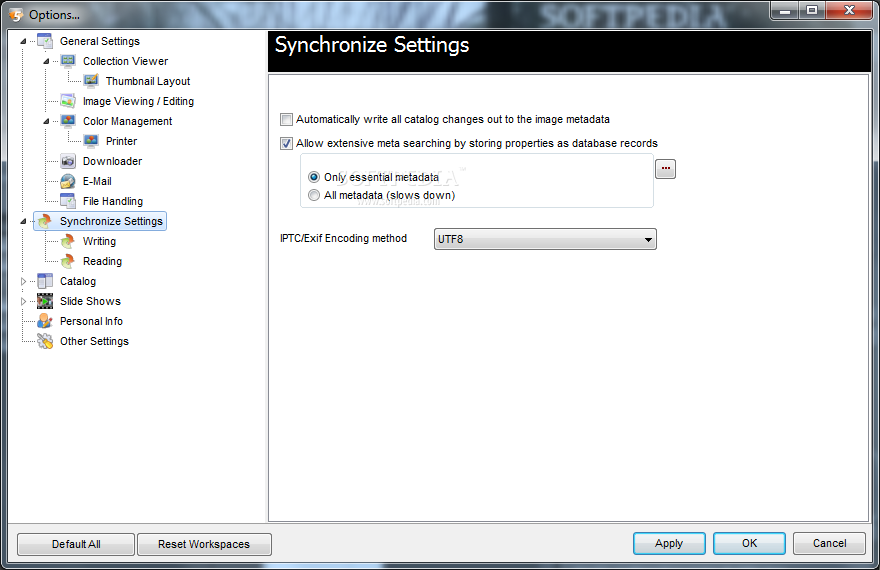
Task: Select Downloader in the options tree
Action: tap(112, 161)
